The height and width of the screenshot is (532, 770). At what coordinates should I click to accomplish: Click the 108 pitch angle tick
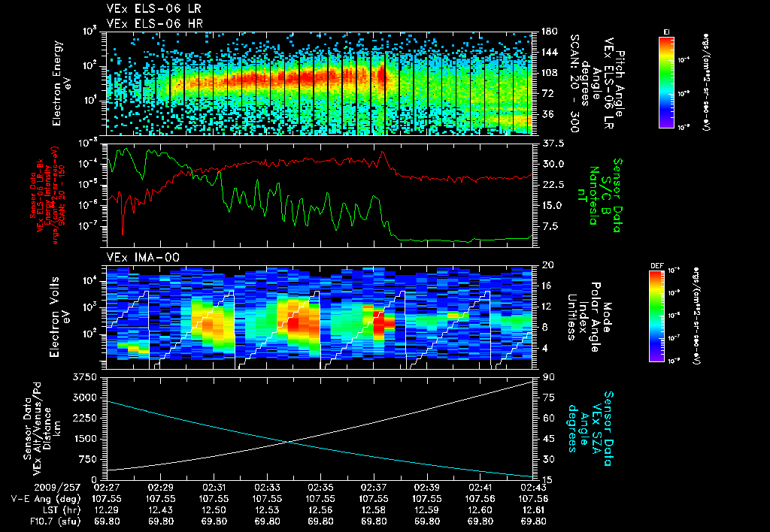[548, 73]
